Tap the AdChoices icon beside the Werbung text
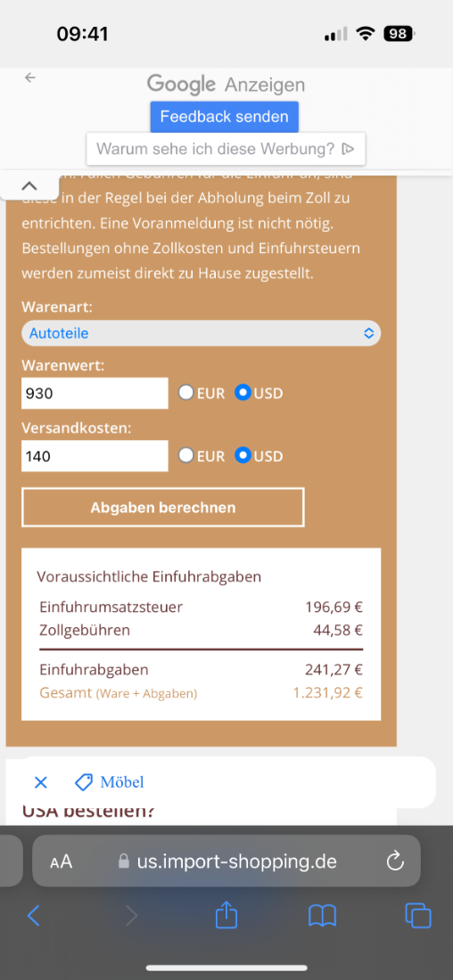The height and width of the screenshot is (980, 453). (x=349, y=150)
